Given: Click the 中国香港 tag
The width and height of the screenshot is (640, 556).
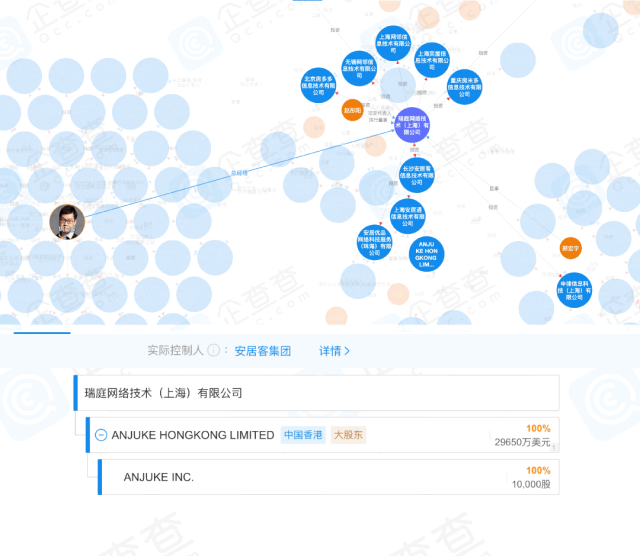Looking at the screenshot, I should (303, 435).
